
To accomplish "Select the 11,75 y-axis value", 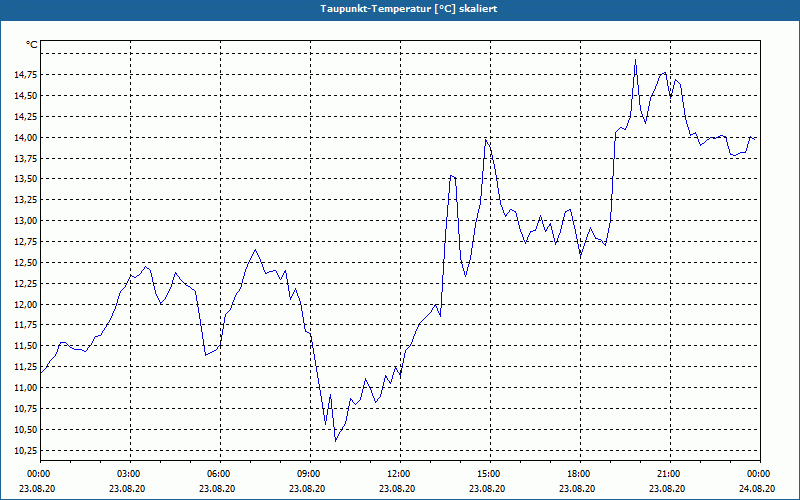I will (x=26, y=325).
